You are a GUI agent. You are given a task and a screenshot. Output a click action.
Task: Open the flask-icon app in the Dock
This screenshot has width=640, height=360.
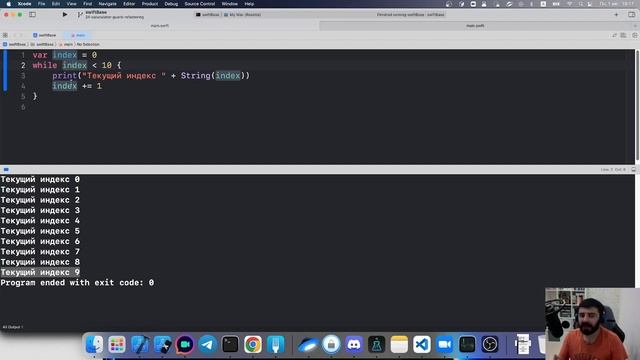376,344
